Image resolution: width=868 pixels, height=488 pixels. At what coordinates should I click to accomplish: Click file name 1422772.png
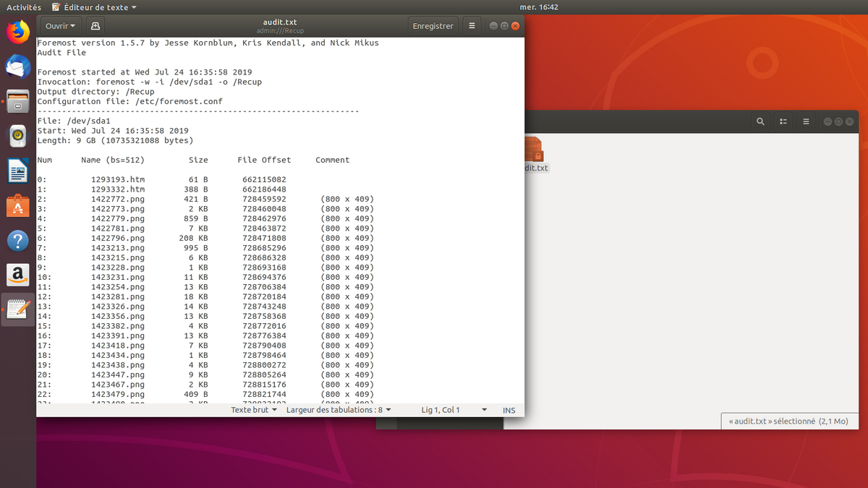coord(118,199)
